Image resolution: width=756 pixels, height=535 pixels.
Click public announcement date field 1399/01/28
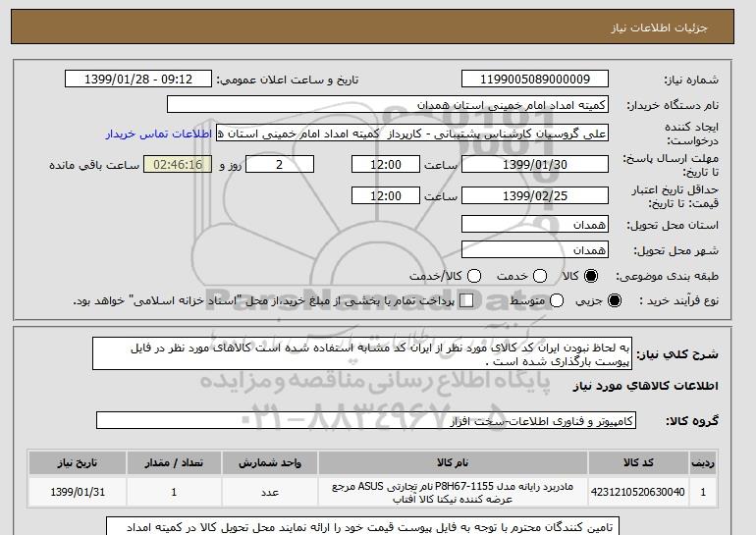coord(138,80)
